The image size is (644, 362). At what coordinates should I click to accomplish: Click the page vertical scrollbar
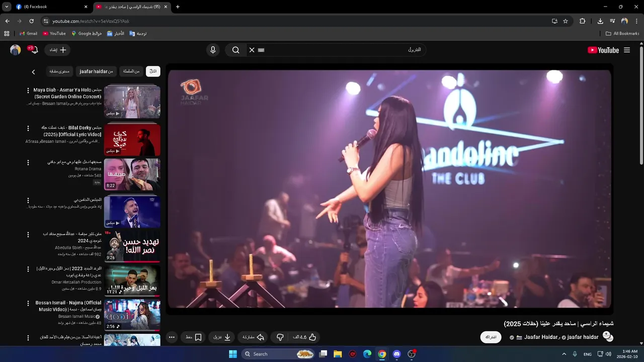click(641, 106)
